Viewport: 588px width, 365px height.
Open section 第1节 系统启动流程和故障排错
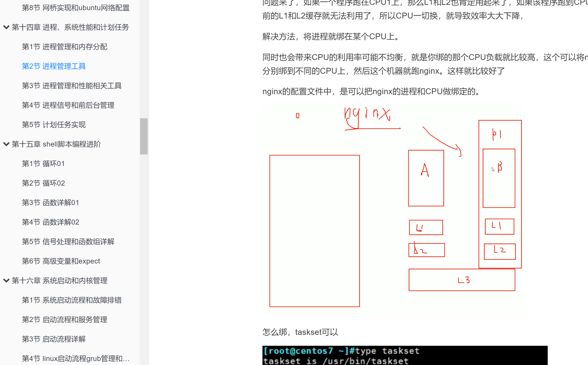(x=72, y=300)
